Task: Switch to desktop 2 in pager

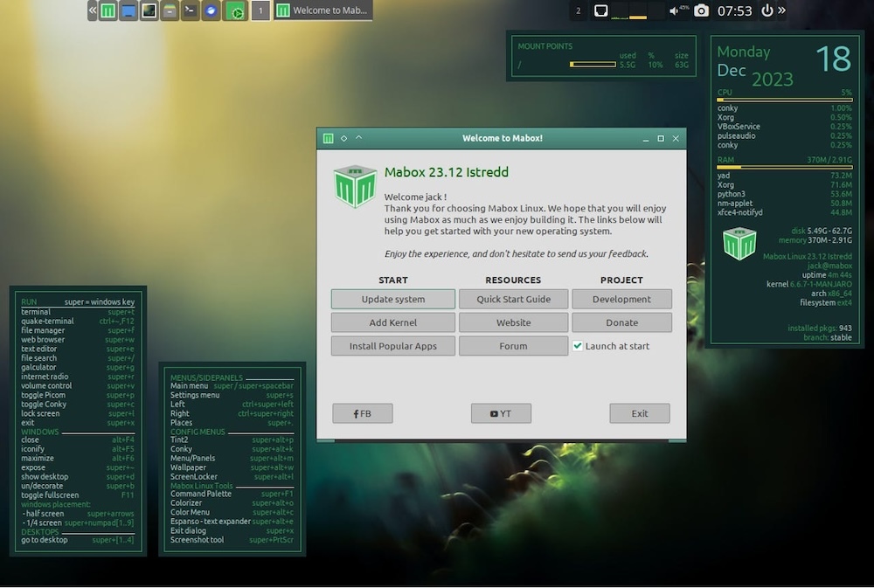Action: point(578,10)
